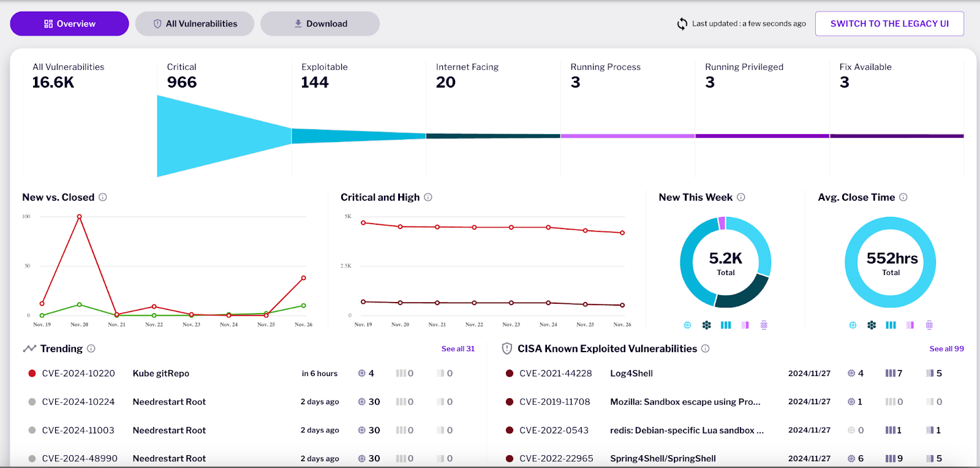Viewport: 980px width, 468px height.
Task: Open the Download tab
Action: [x=320, y=24]
